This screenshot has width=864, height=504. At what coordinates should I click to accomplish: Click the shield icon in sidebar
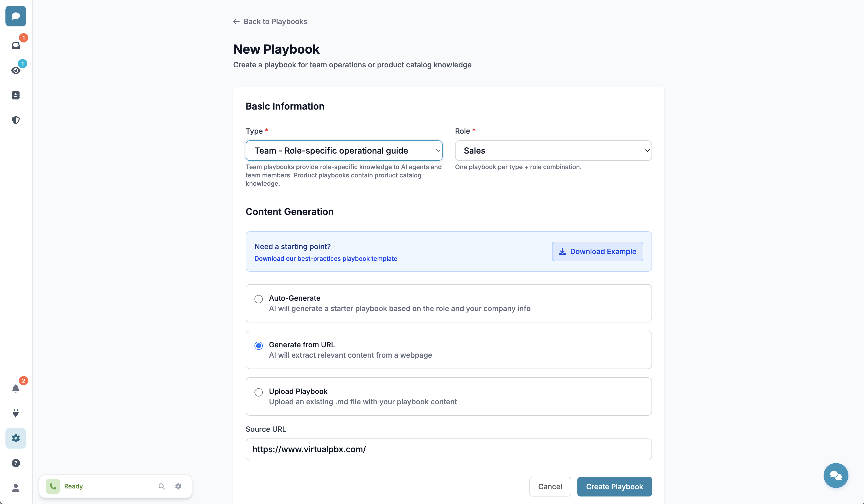pyautogui.click(x=16, y=120)
